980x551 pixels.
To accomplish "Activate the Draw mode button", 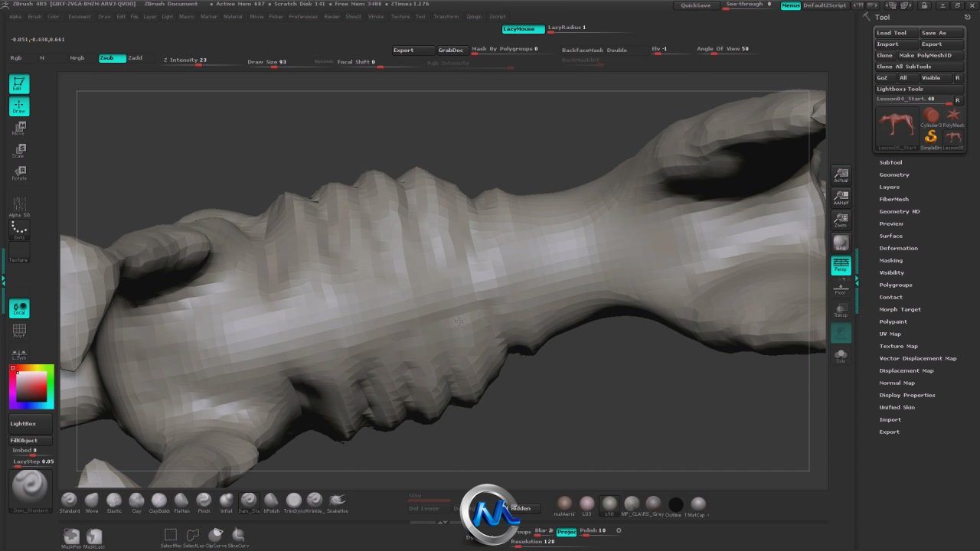I will click(x=19, y=106).
